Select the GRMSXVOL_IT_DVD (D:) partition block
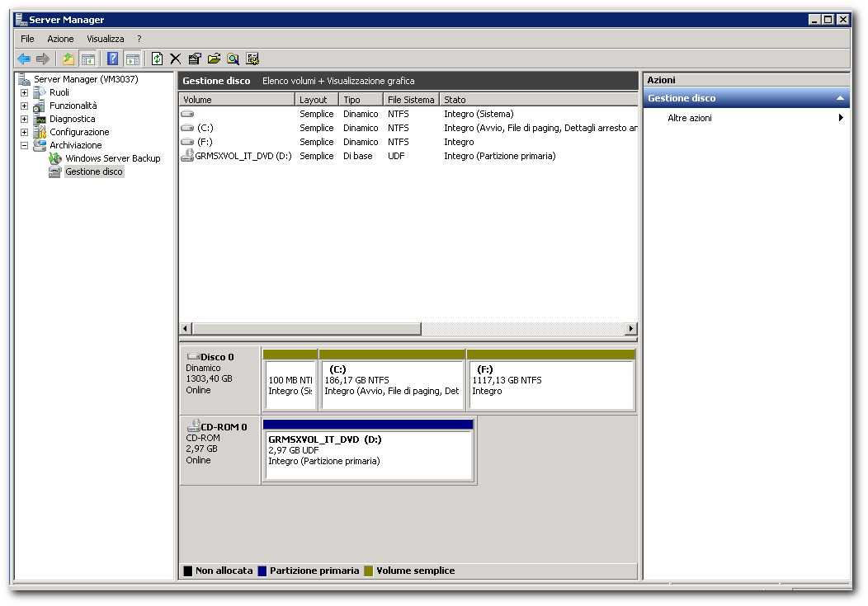Screen dimensions: 868x606 (368, 450)
